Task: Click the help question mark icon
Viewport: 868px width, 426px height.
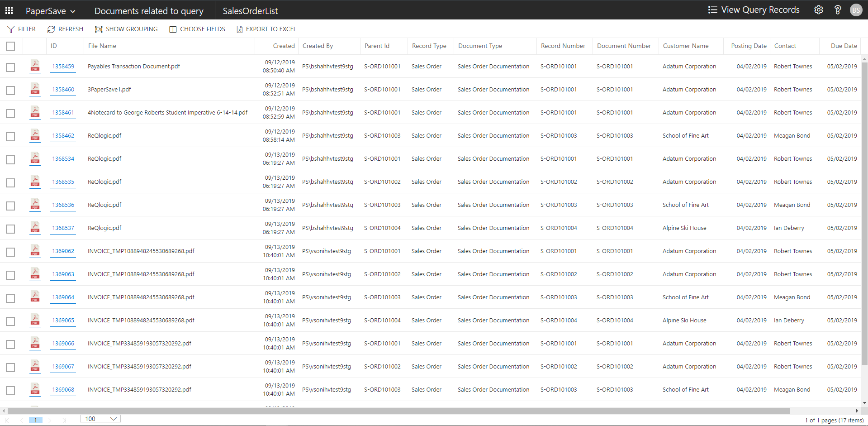Action: 837,10
